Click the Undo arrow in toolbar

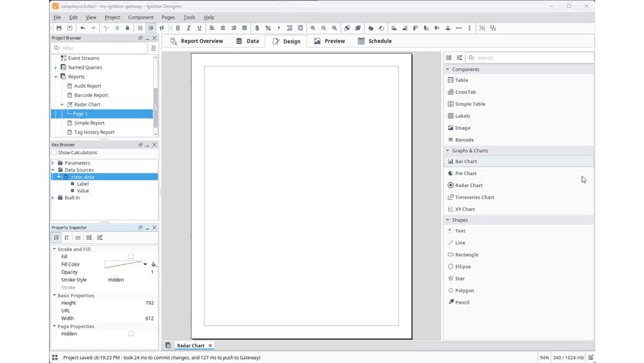(82, 28)
